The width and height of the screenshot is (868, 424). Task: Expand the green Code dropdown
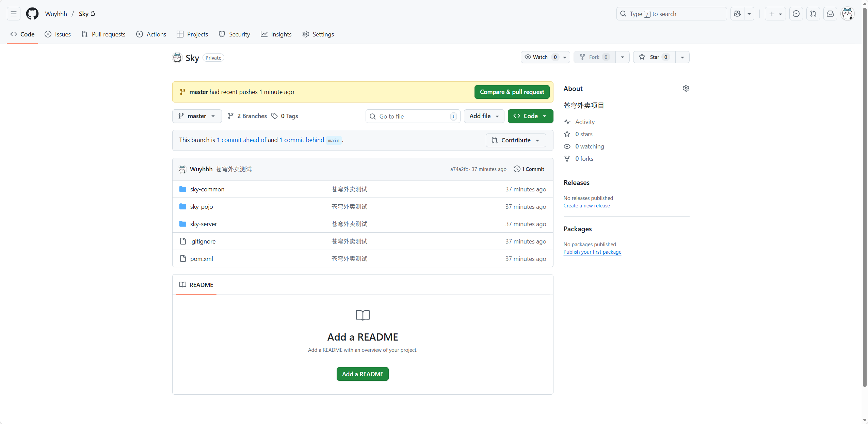point(530,116)
